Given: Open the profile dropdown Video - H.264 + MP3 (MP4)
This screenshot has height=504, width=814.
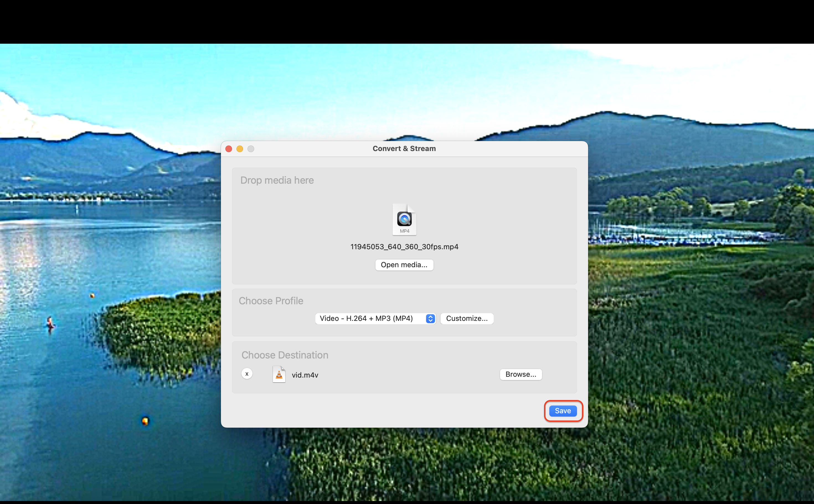Looking at the screenshot, I should [x=370, y=318].
